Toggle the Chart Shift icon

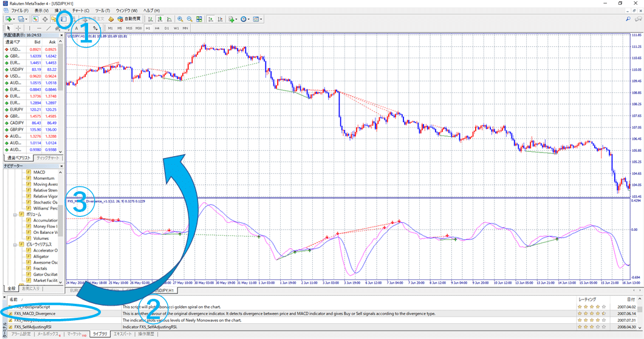pyautogui.click(x=220, y=19)
